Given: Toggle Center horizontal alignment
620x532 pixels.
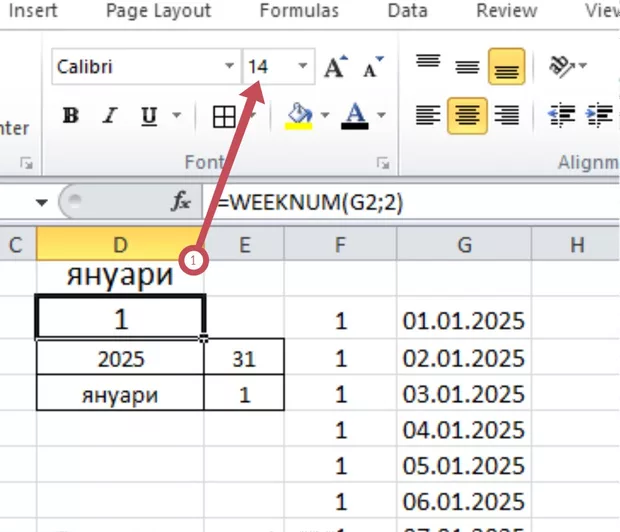Looking at the screenshot, I should pyautogui.click(x=467, y=115).
